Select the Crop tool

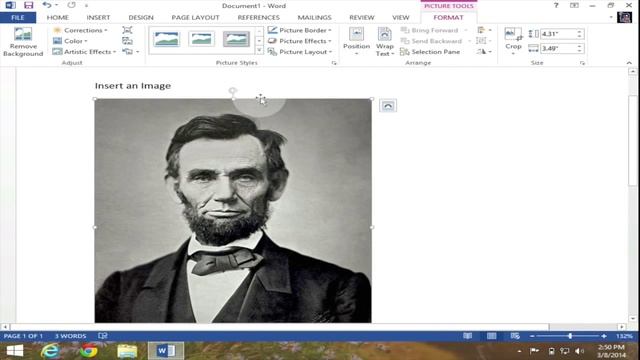click(513, 41)
